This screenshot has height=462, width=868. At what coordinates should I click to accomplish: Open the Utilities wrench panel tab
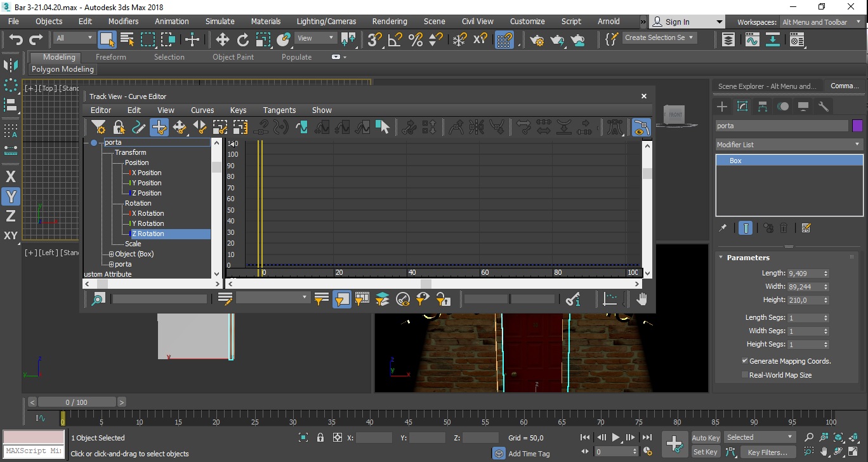pos(824,106)
